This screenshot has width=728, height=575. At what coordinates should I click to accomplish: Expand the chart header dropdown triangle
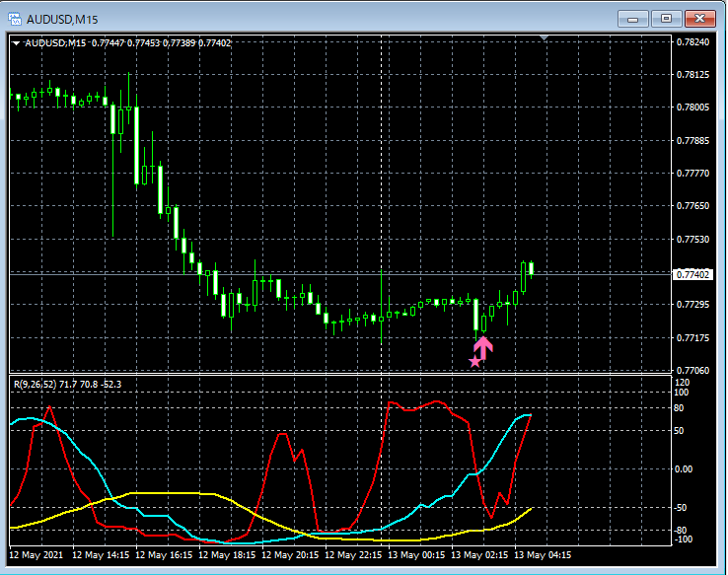16,43
